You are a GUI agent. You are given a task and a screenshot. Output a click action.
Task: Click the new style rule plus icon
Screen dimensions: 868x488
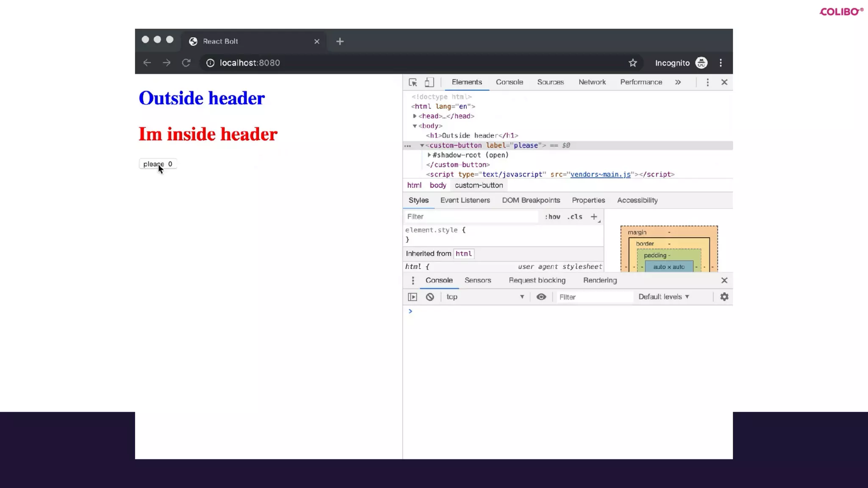coord(594,216)
